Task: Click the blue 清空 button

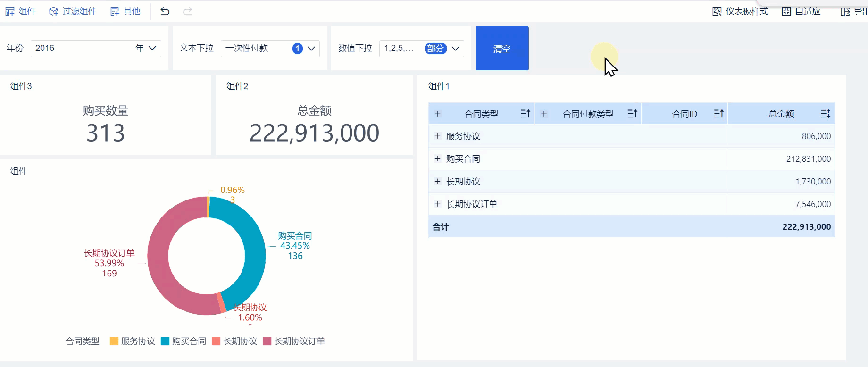Action: coord(502,49)
